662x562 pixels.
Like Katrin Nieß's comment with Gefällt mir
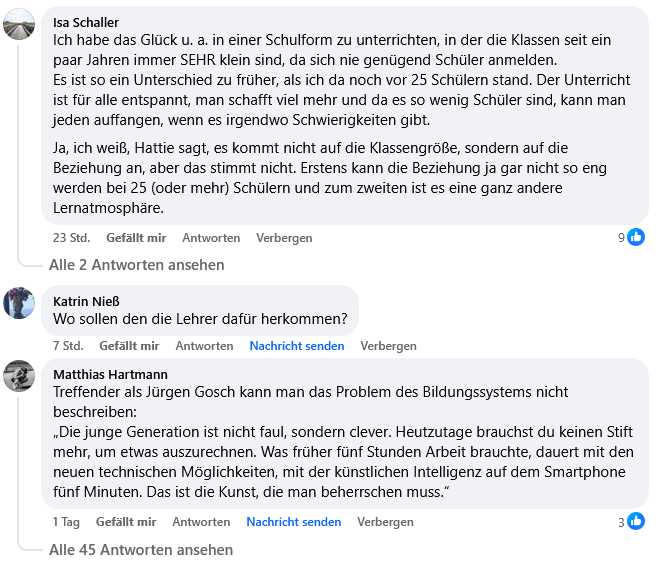click(x=129, y=346)
